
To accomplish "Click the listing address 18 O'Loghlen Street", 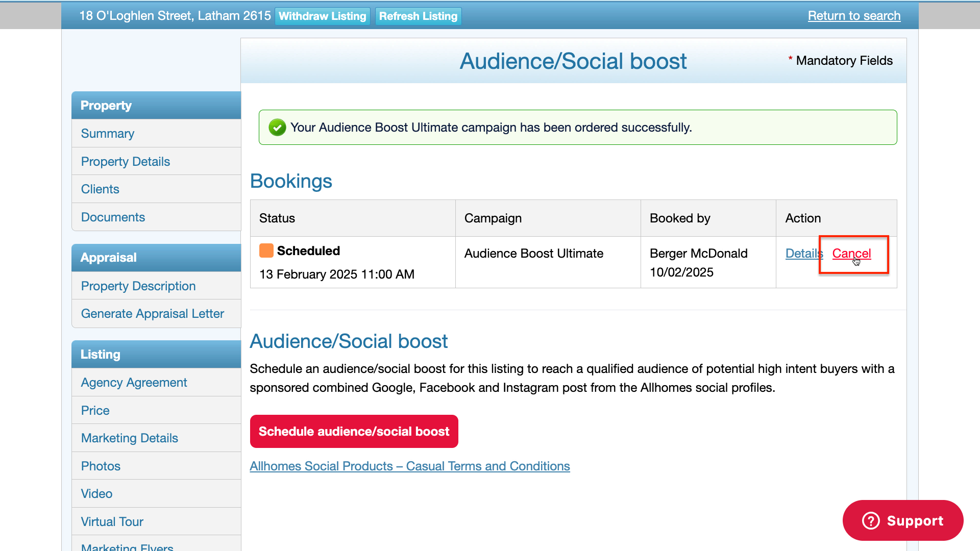I will coord(175,16).
